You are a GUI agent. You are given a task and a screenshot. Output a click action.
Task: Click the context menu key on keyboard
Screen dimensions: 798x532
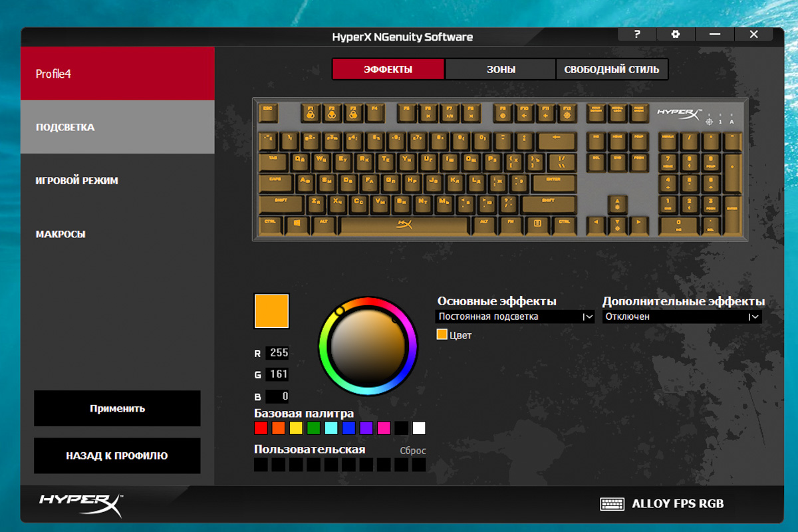(537, 225)
